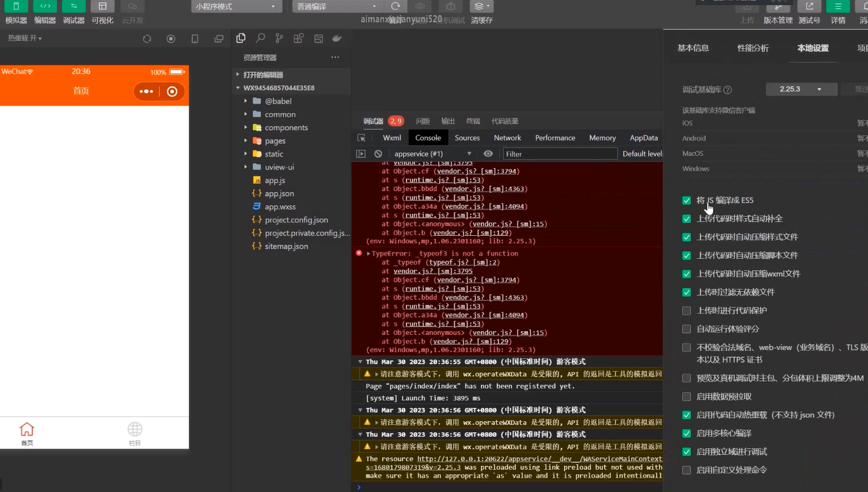Toggle the 模拟器 simulator panel button

point(16,6)
